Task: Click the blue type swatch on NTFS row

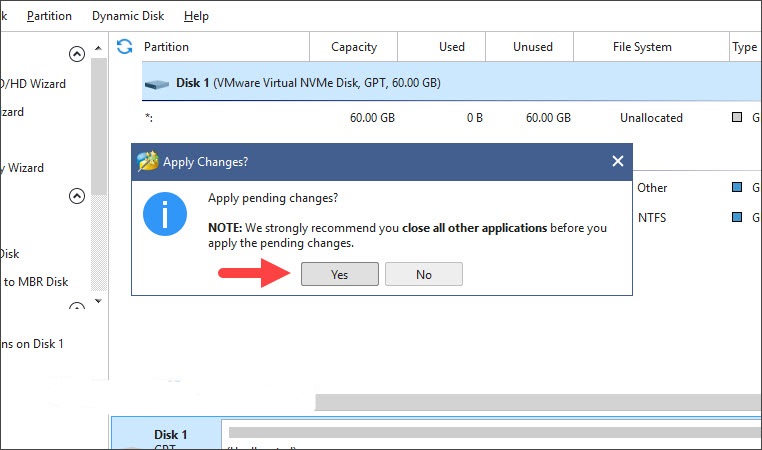Action: pos(737,217)
